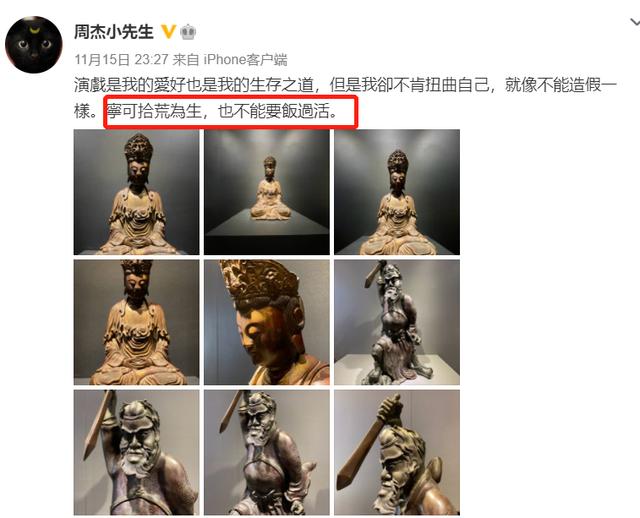Open top-right seated Buddha thumbnail

(x=397, y=192)
